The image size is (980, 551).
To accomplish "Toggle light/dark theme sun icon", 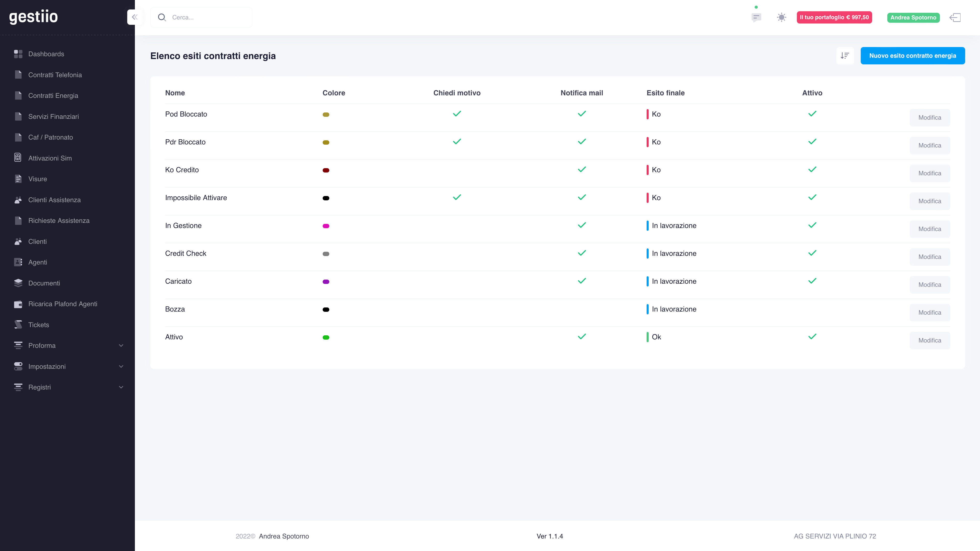I will pos(781,17).
